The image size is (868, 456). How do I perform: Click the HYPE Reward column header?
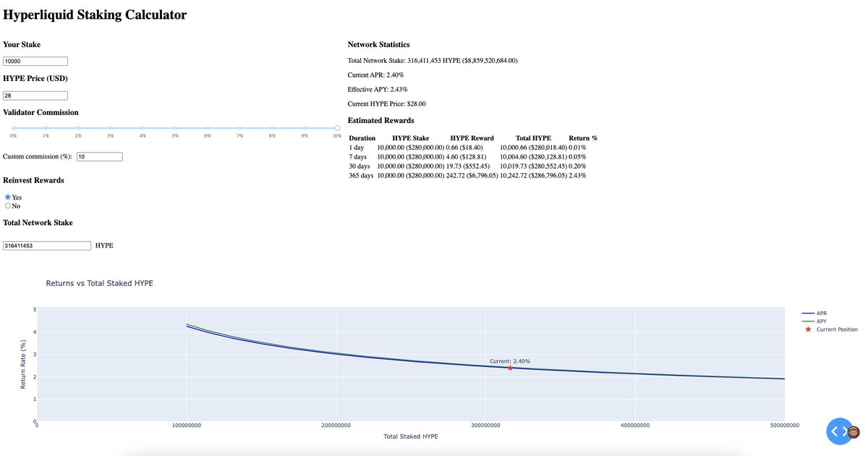click(x=472, y=138)
